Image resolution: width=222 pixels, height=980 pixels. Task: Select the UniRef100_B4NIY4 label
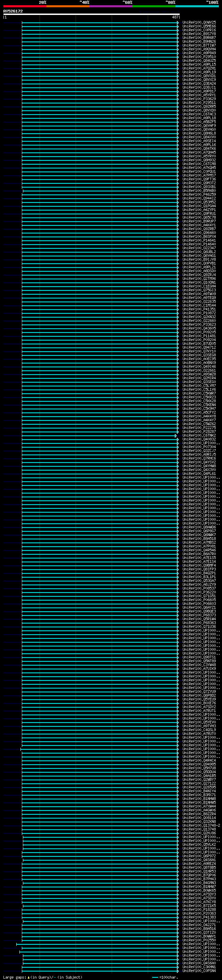pos(199,791)
